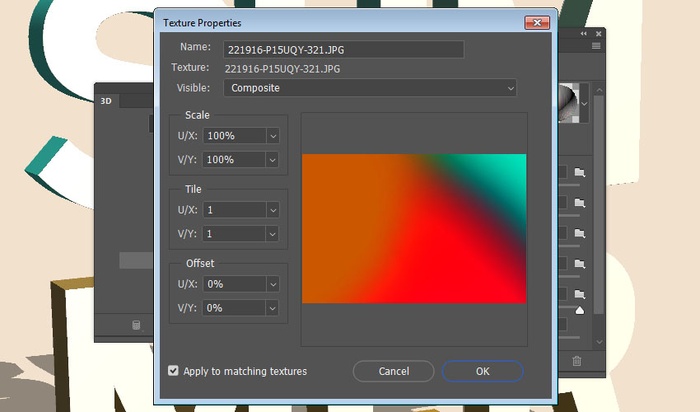The image size is (700, 412).
Task: Close the Properties panel with its X icon
Action: pyautogui.click(x=599, y=34)
